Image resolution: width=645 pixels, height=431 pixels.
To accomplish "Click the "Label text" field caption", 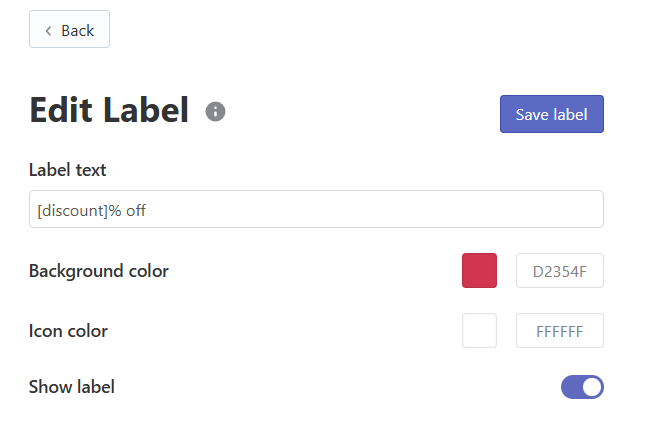I will coord(67,170).
